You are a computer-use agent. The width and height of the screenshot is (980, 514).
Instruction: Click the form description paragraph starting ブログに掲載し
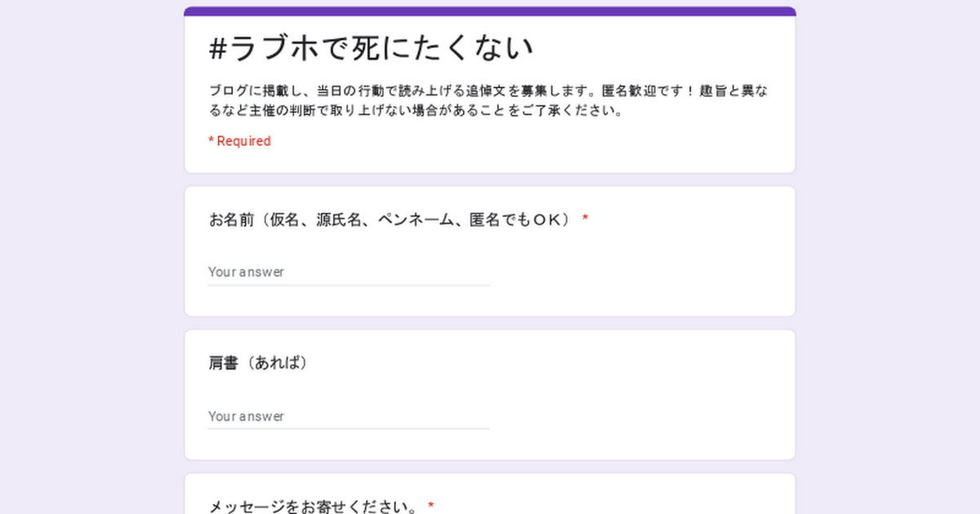pyautogui.click(x=488, y=100)
